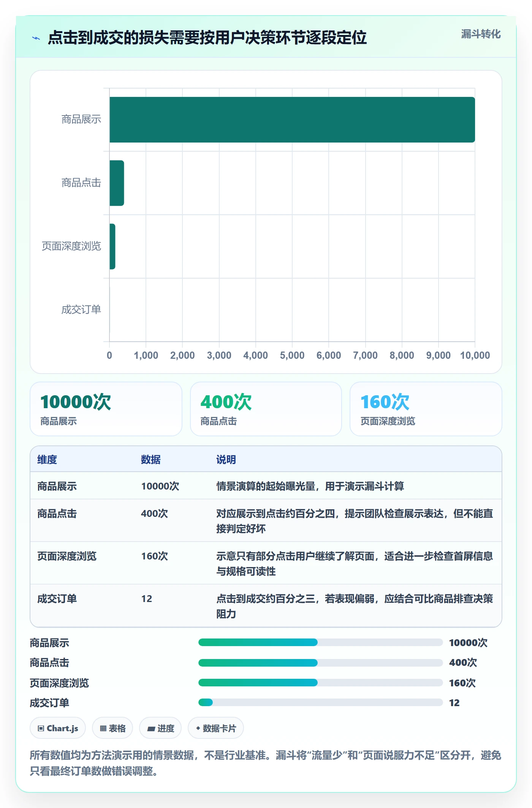Click the 10000次 商品展示 data card

coord(106,409)
